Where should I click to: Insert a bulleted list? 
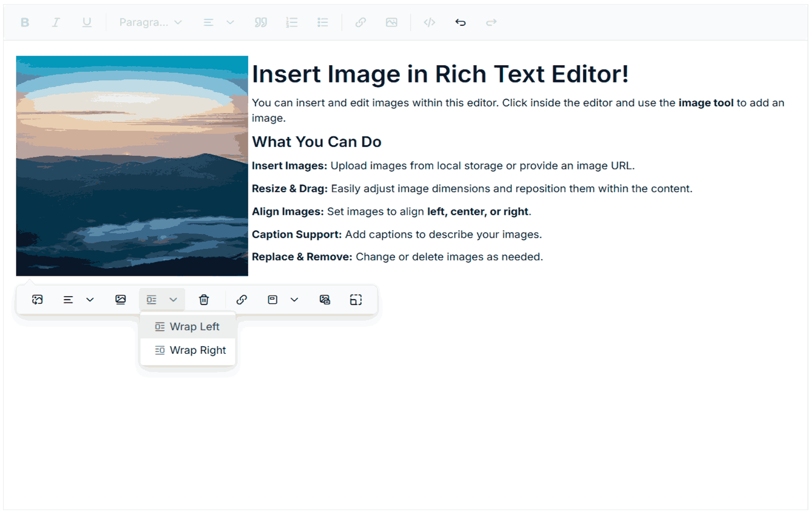323,22
